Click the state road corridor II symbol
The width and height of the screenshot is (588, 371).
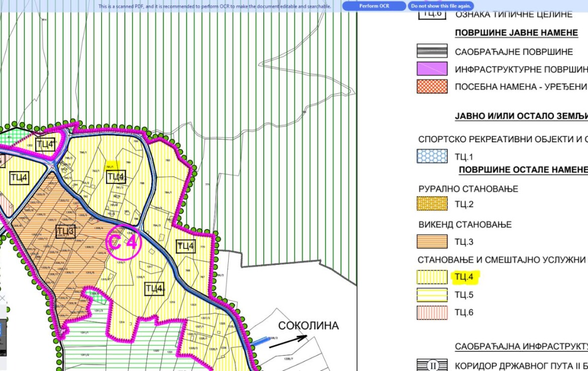432,365
